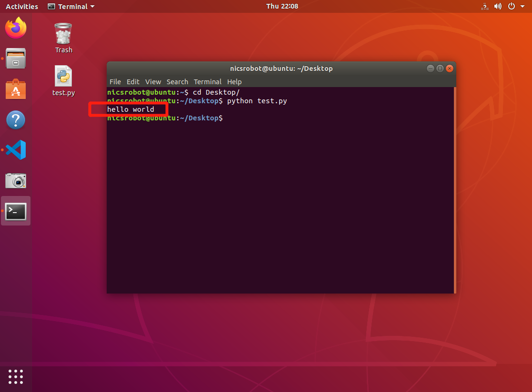Open the Search menu in terminal

pos(177,82)
